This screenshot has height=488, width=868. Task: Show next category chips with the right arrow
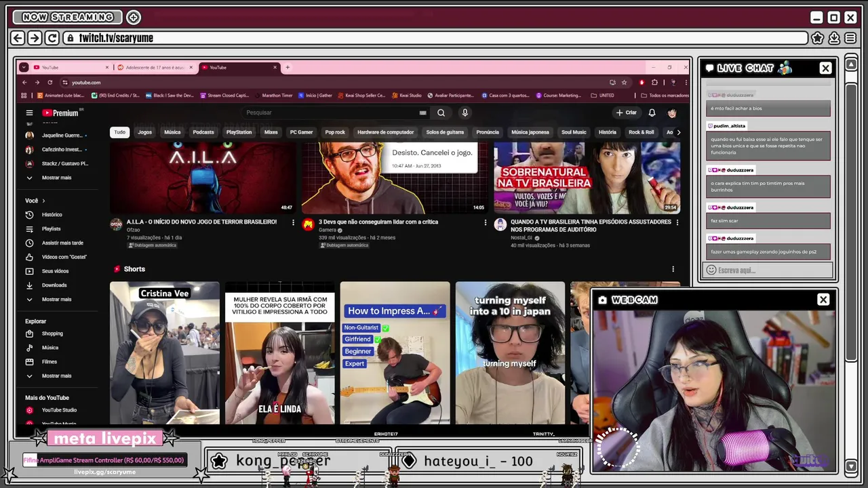pos(678,132)
